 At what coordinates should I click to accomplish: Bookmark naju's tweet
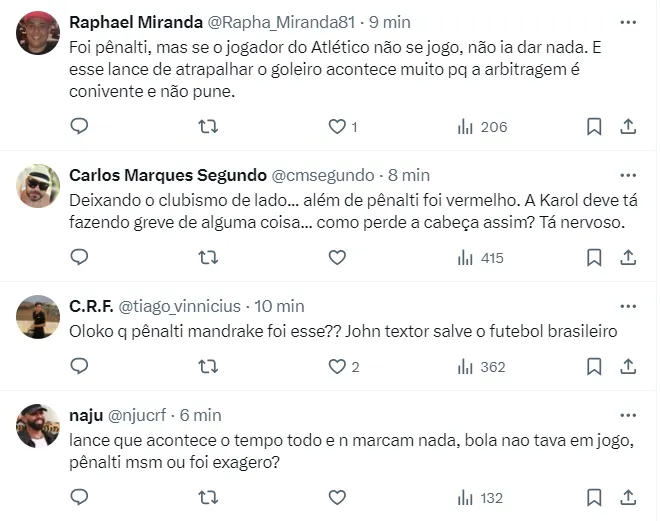pyautogui.click(x=593, y=497)
